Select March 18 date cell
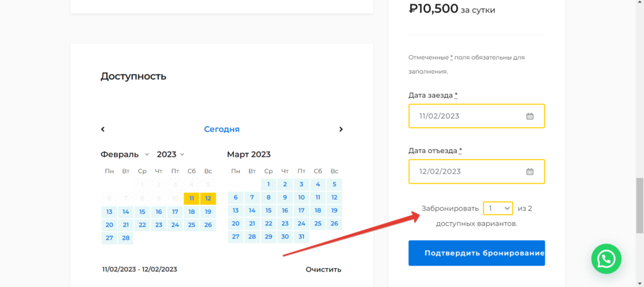This screenshot has height=287, width=644. (x=318, y=210)
